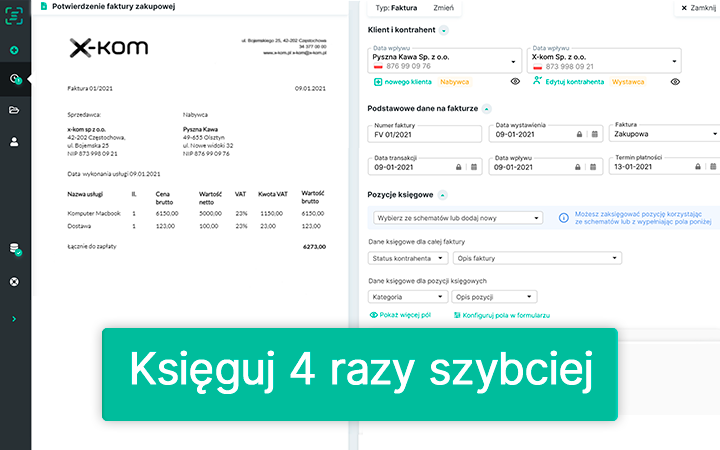Open the calendar icon in Data transakcji
The width and height of the screenshot is (720, 450).
pos(474,167)
